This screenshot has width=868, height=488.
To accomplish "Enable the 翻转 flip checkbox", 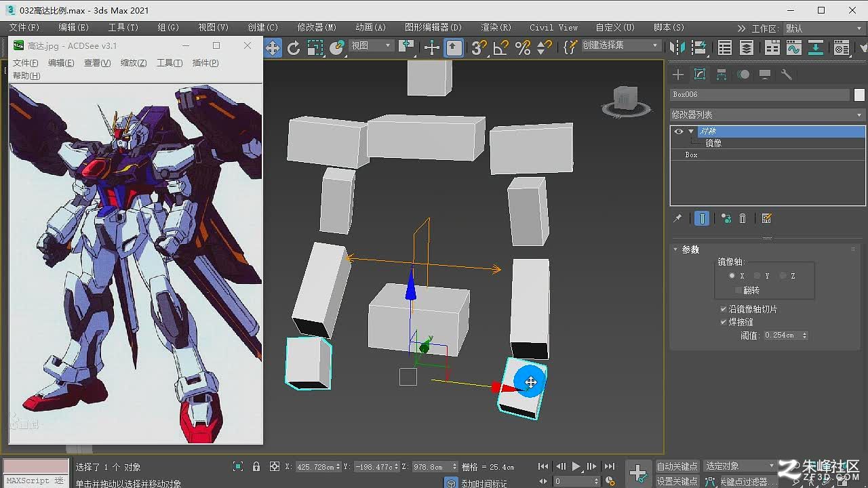I will point(738,290).
